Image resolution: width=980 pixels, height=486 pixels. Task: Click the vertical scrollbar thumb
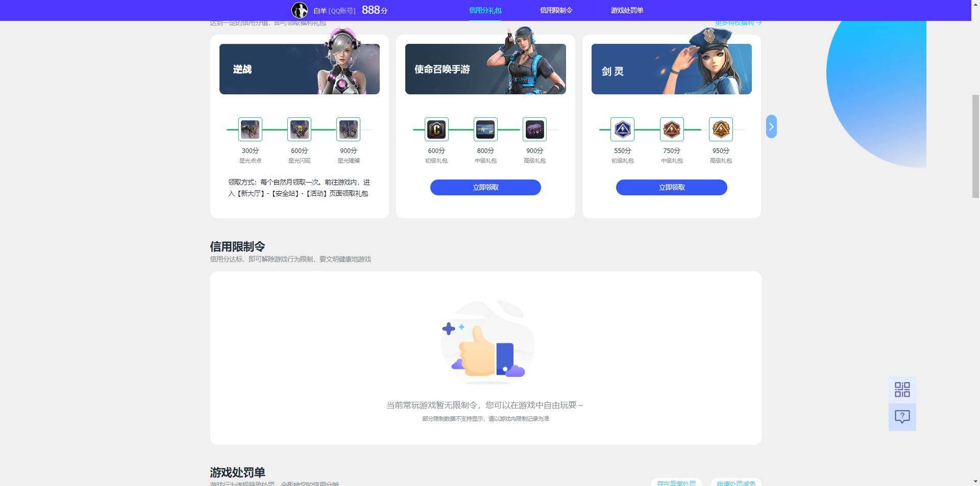pos(975,146)
